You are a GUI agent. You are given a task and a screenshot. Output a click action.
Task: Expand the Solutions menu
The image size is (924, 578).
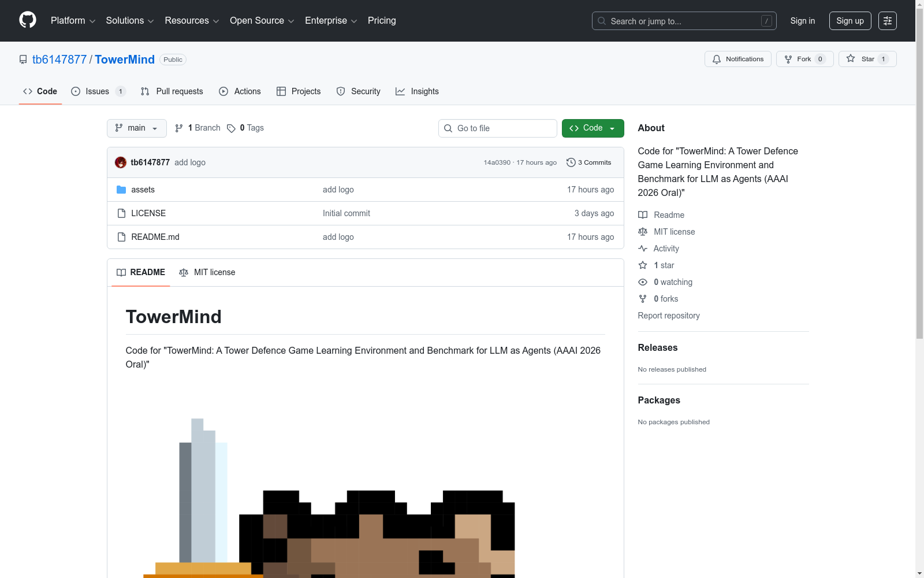(x=130, y=21)
